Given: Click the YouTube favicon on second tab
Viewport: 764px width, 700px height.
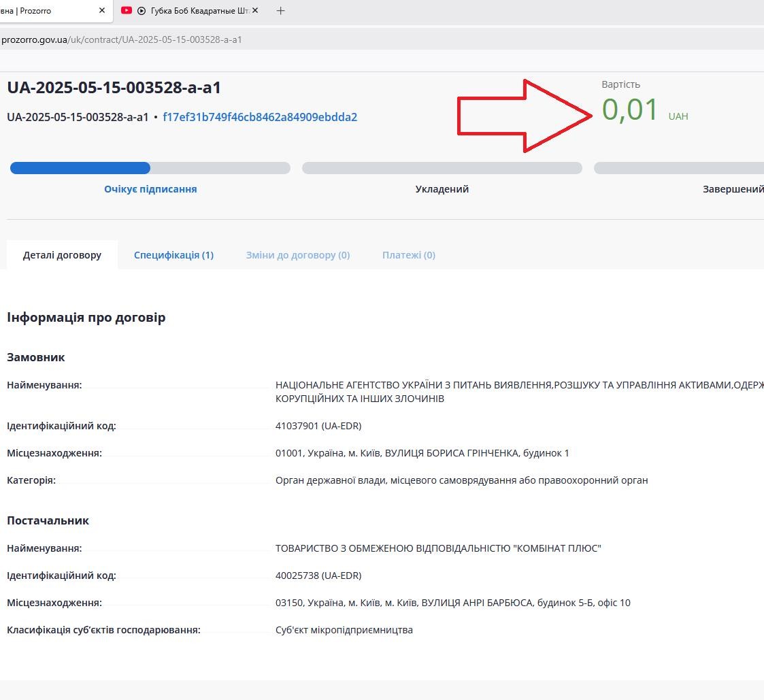Looking at the screenshot, I should coord(126,10).
